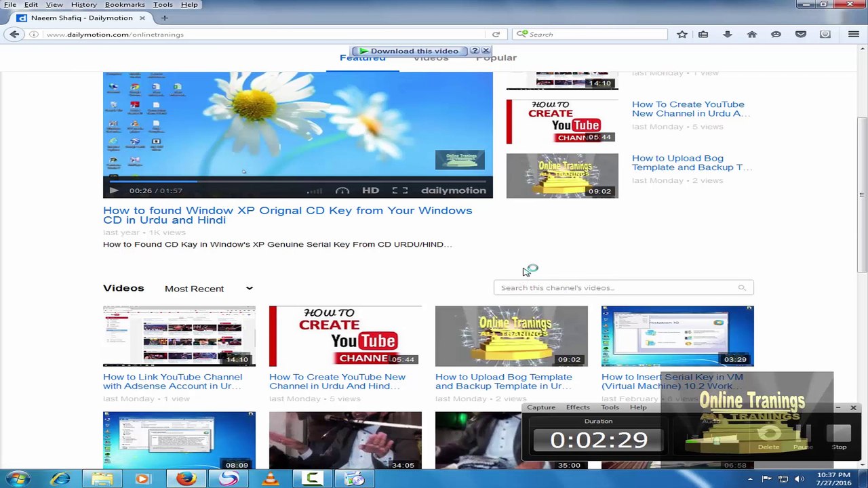Reload the page with the refresh icon
Image resolution: width=868 pixels, height=488 pixels.
(x=496, y=34)
